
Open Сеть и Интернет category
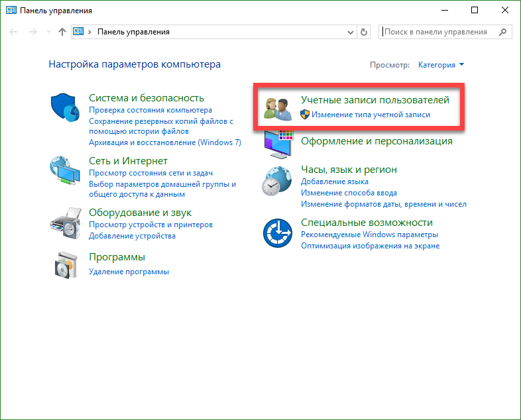(x=128, y=161)
